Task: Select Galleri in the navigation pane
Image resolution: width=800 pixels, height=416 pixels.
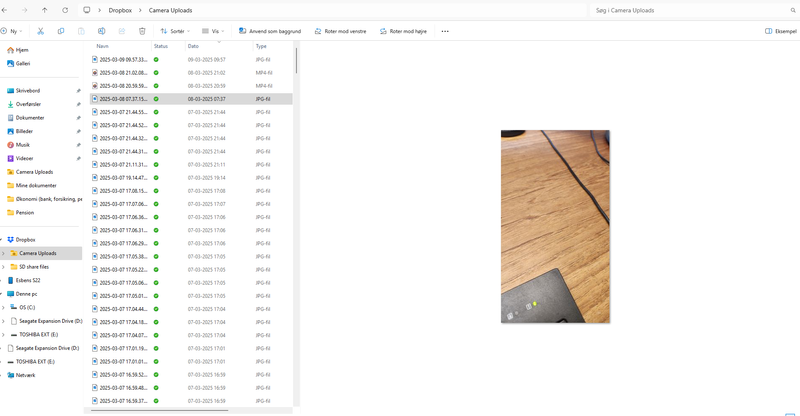Action: click(x=23, y=63)
